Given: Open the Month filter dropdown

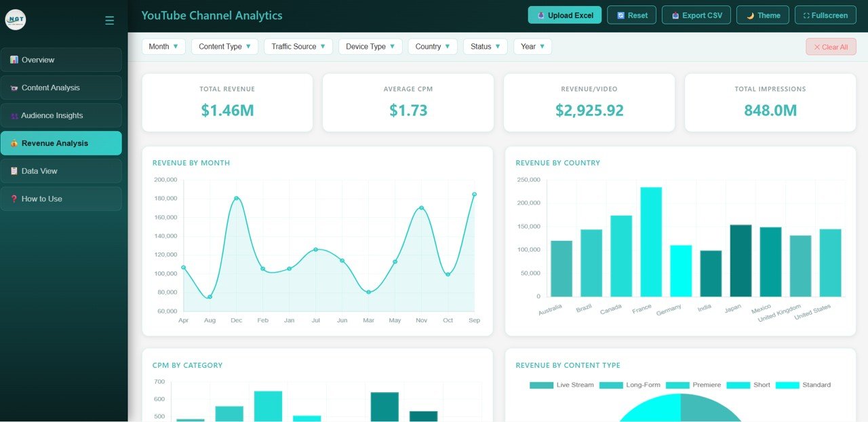Looking at the screenshot, I should pyautogui.click(x=163, y=46).
